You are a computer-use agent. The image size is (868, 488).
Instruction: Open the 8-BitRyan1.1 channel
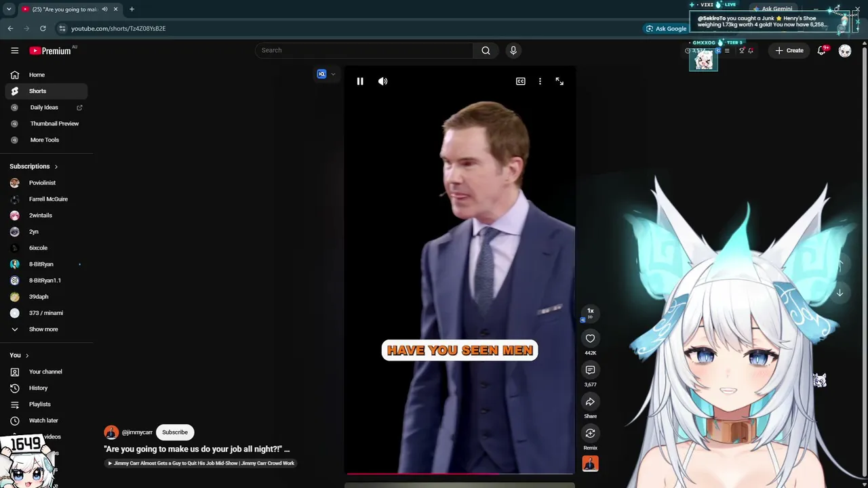[46, 281]
